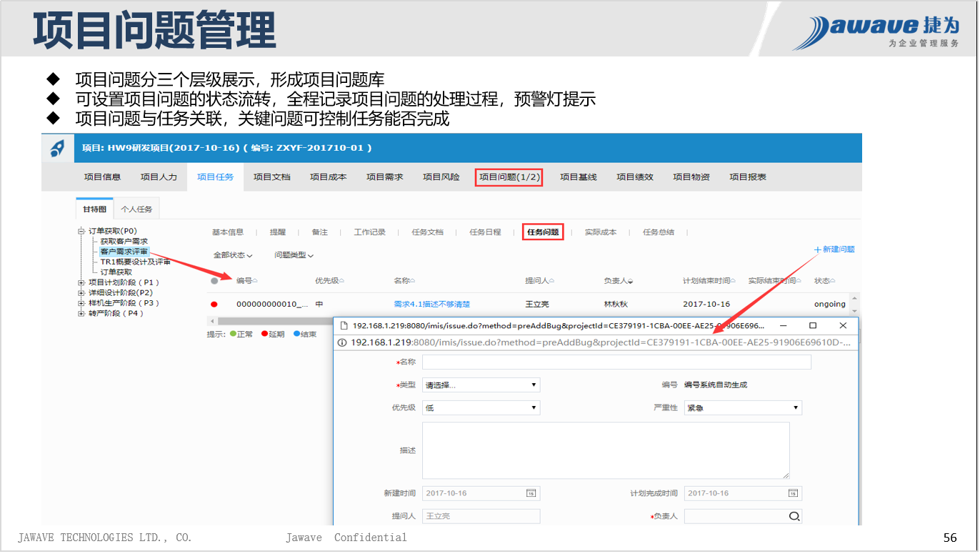Click the 名称 text input field
980x554 pixels.
[x=616, y=362]
